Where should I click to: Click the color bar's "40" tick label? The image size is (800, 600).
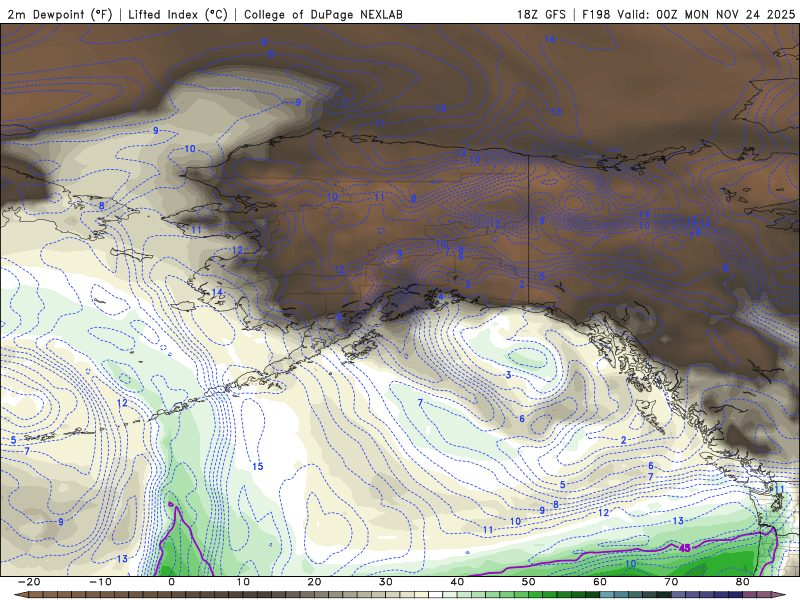[457, 582]
